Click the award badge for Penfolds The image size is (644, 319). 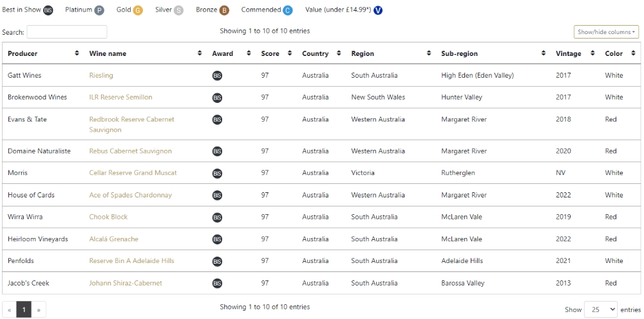(217, 261)
